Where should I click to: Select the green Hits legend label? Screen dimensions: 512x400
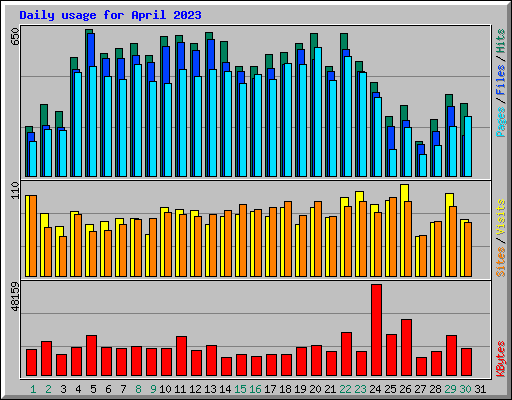coord(500,41)
